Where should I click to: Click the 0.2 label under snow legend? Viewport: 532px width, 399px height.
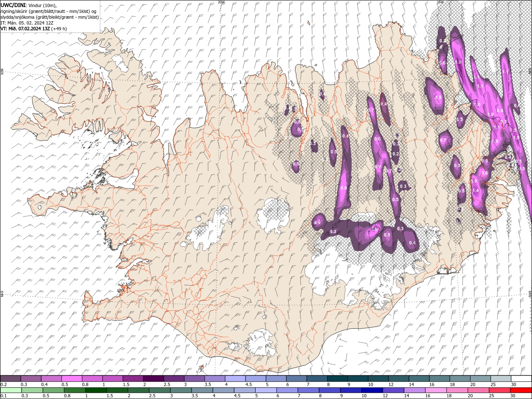coord(3,384)
